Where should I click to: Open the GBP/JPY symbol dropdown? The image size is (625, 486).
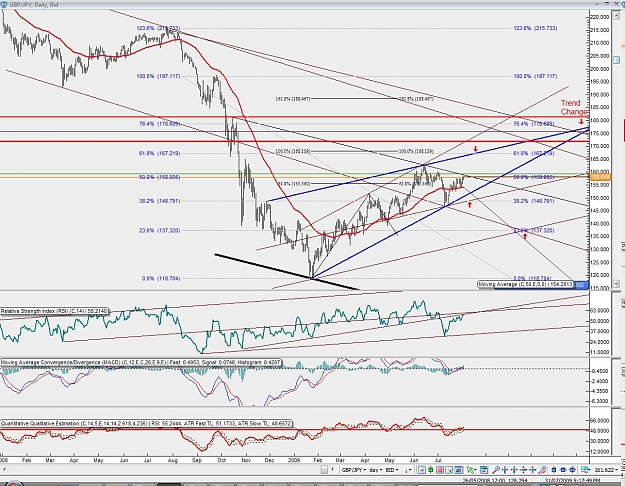[354, 470]
